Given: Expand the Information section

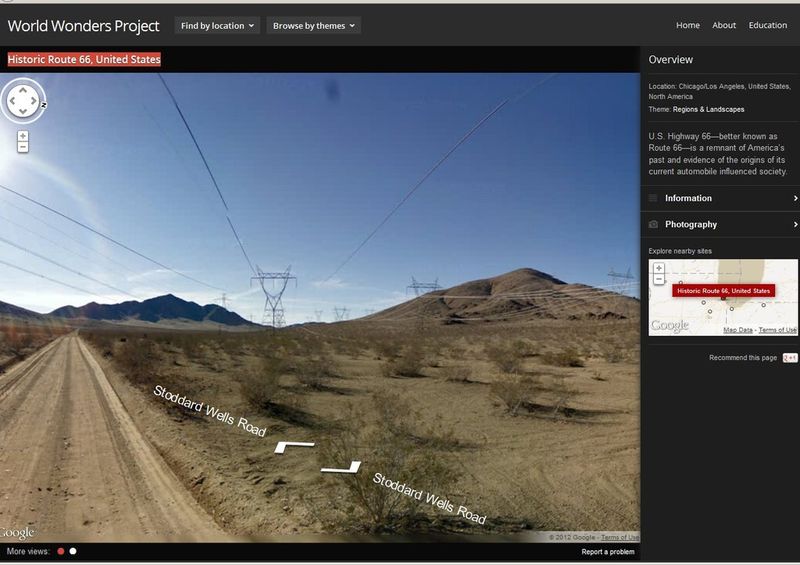Looking at the screenshot, I should pyautogui.click(x=720, y=198).
